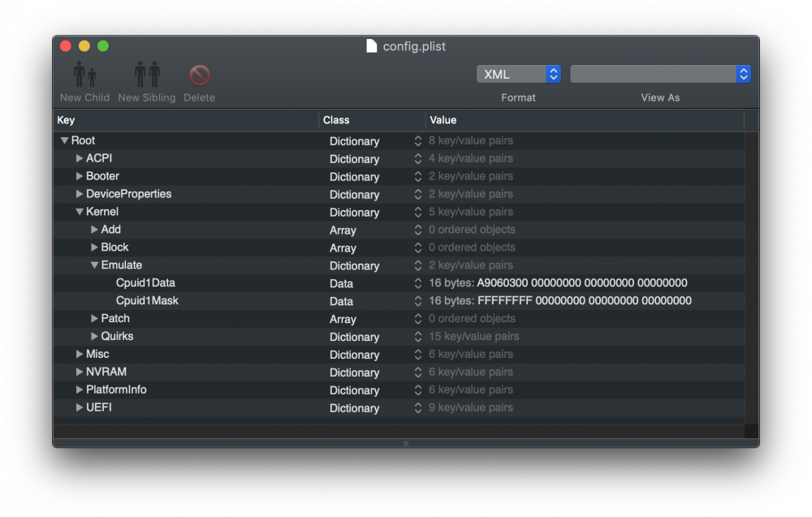This screenshot has width=812, height=517.
Task: Open class stepper for Cpuid1Data row
Action: (418, 283)
